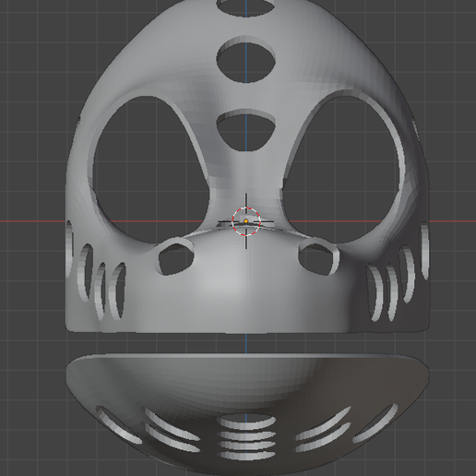476x476 pixels.
Task: Click the 3D cursor crosshair circle
Action: point(246,221)
